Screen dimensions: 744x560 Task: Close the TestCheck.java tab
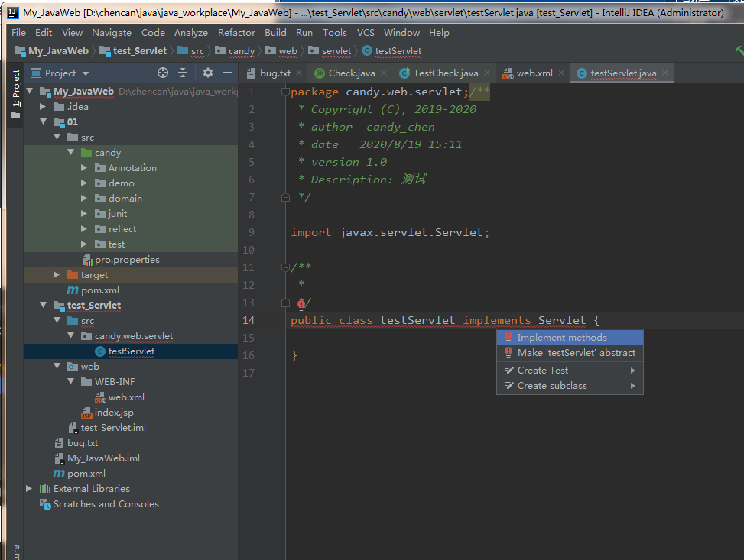[x=487, y=73]
